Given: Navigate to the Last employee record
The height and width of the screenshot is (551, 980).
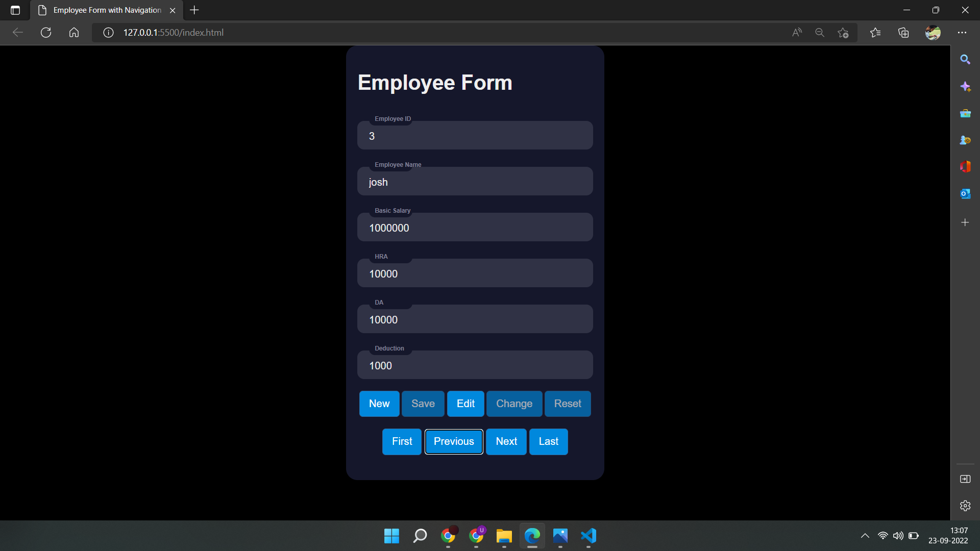Looking at the screenshot, I should [x=548, y=441].
